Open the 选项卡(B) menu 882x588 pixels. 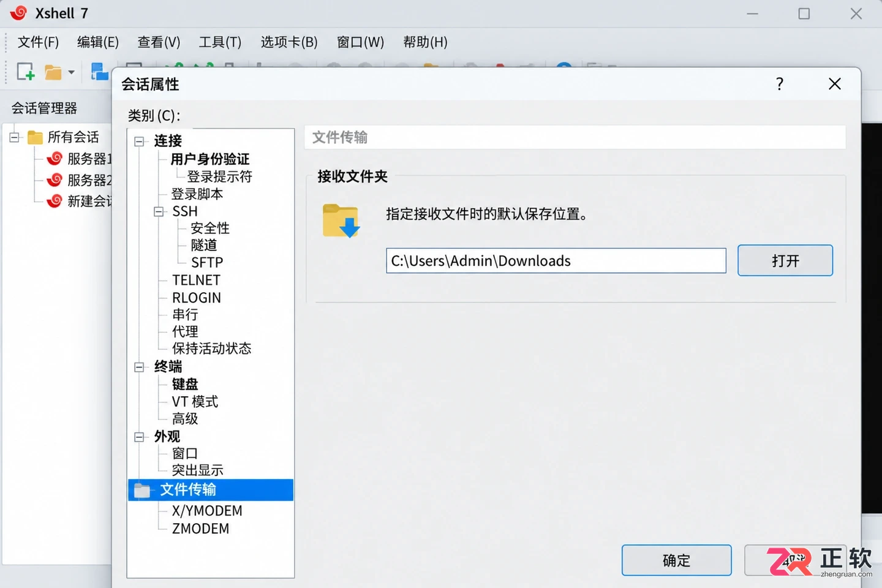tap(289, 42)
